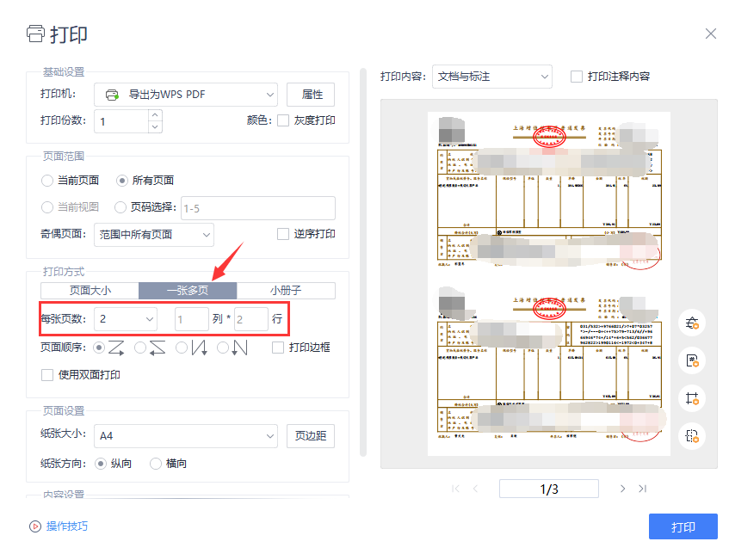Click the invoice print preview thumbnail
Image resolution: width=729 pixels, height=560 pixels.
pos(549,284)
